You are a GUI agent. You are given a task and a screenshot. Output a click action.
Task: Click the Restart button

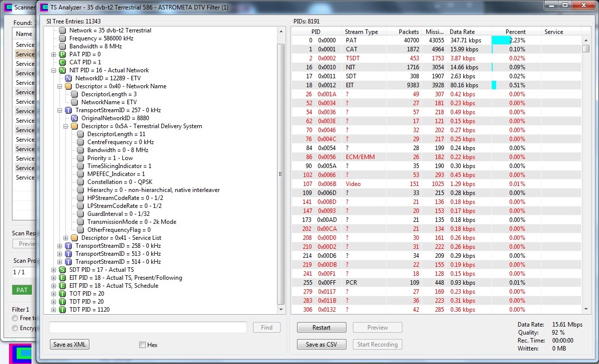click(x=321, y=328)
